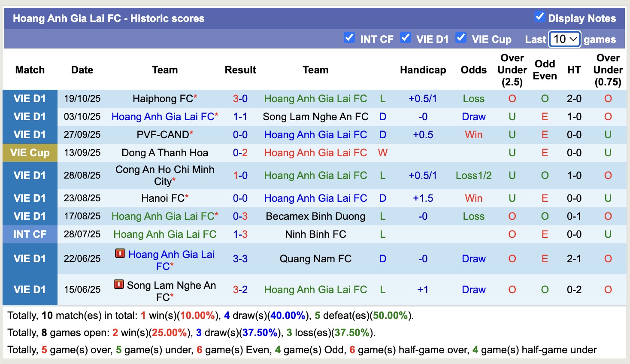
Task: Change games dropdown from 10 to another value
Action: pos(564,39)
